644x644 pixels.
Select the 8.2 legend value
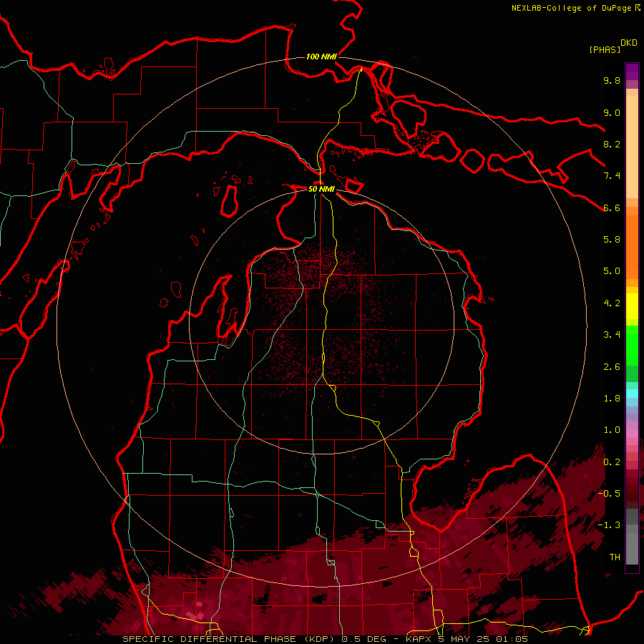click(612, 144)
